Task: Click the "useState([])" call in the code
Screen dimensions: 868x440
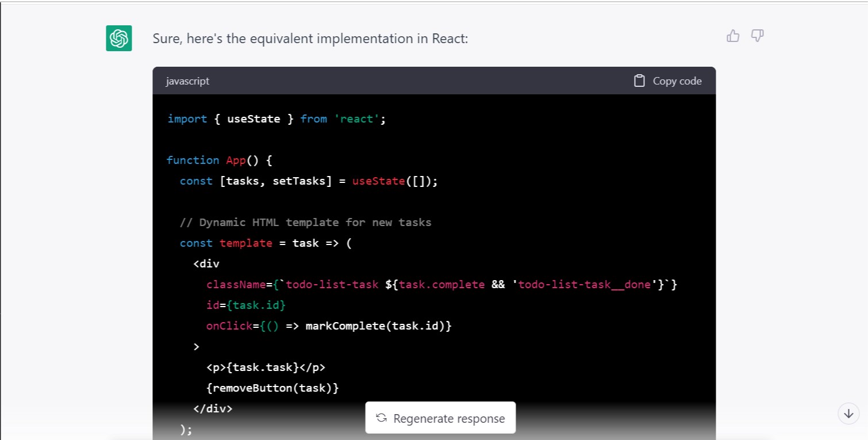Action: pos(395,181)
